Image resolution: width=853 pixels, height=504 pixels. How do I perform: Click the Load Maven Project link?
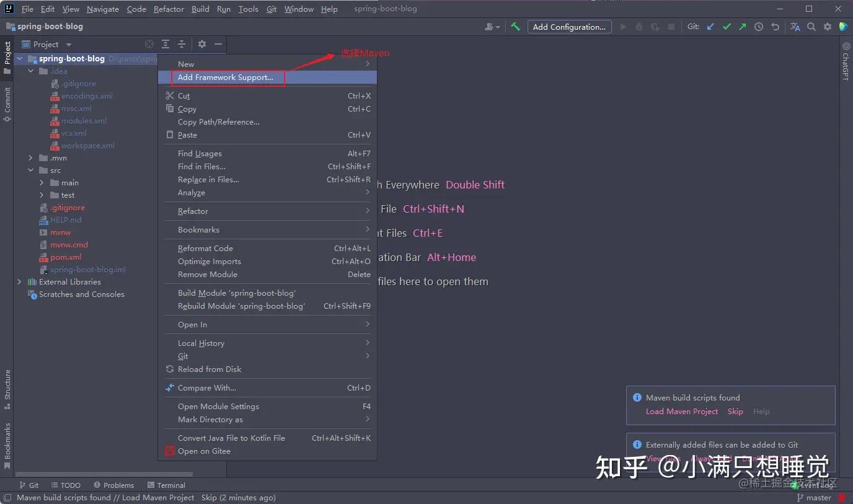682,411
